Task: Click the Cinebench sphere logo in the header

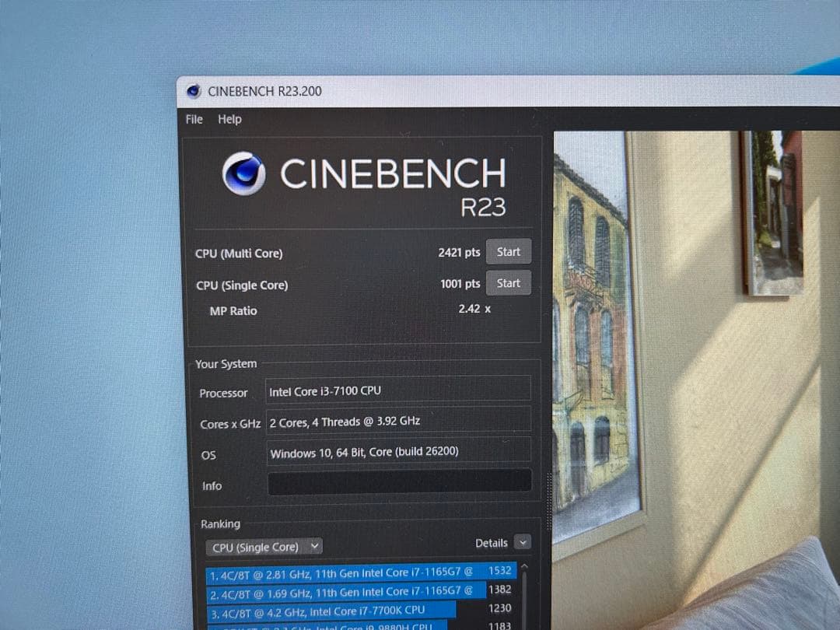Action: [243, 173]
